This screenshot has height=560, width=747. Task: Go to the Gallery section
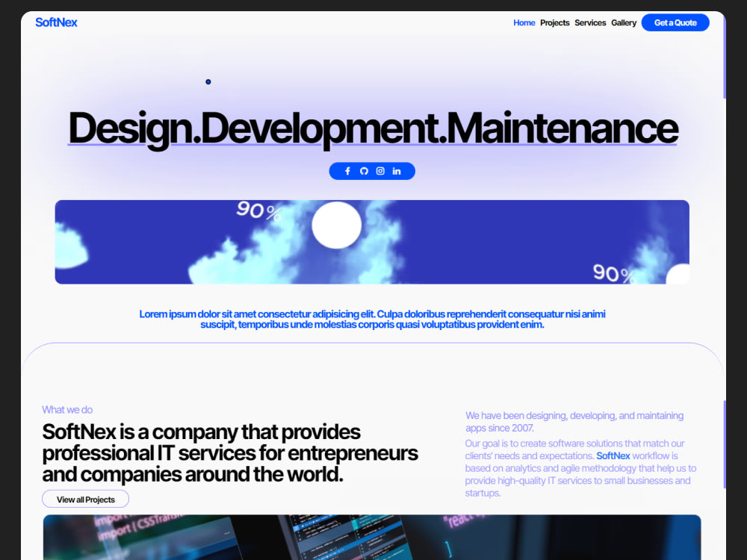[624, 22]
